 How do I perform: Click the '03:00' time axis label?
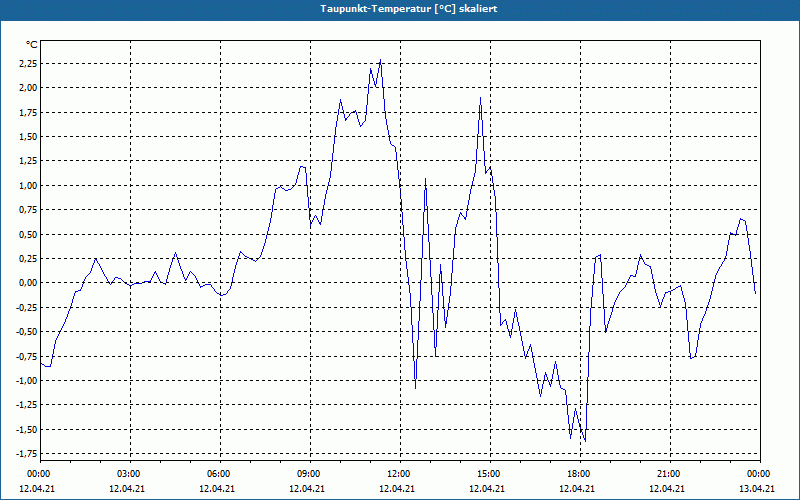click(131, 474)
